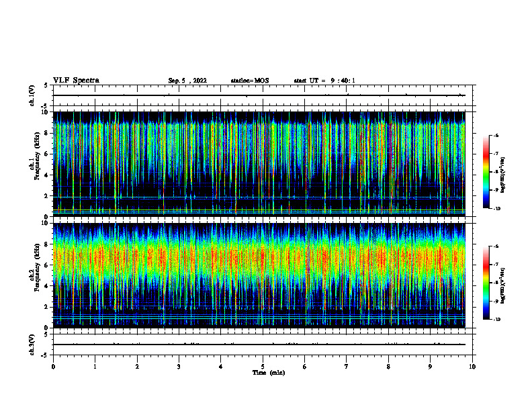Click the ch.1(V) waveform axis label
Image resolution: width=532 pixels, height=411 pixels.
coord(32,95)
